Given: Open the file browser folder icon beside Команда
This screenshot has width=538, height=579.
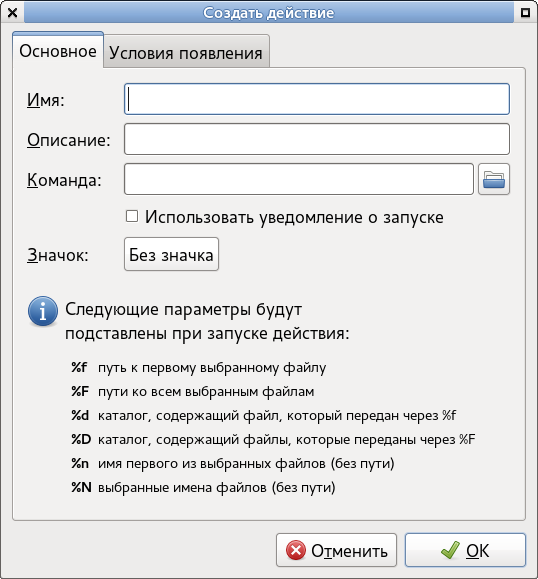Looking at the screenshot, I should 494,179.
